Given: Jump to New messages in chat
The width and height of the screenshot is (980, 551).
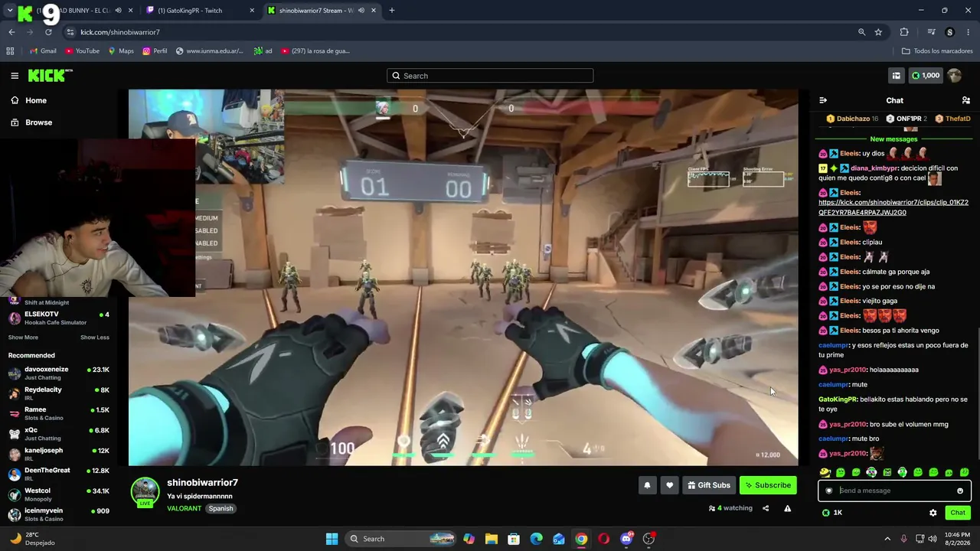Looking at the screenshot, I should click(893, 139).
